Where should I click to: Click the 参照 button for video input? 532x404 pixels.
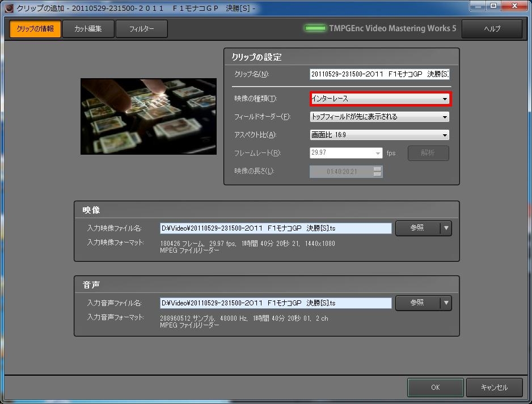(417, 228)
